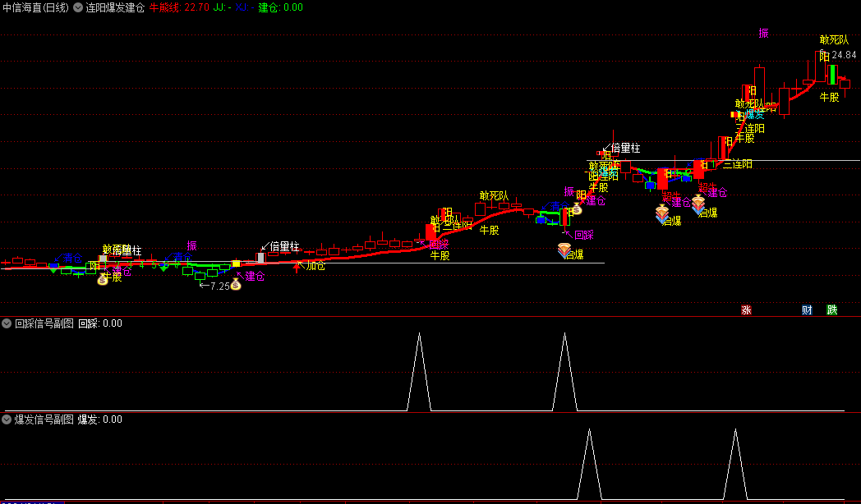Click the 爆发: 0.00 value

[x=100, y=419]
